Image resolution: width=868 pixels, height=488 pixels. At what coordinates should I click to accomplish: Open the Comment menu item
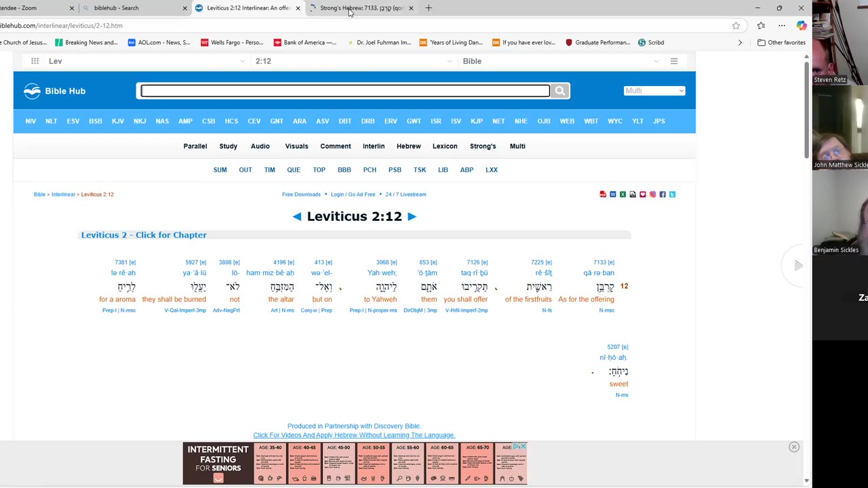[x=336, y=146]
